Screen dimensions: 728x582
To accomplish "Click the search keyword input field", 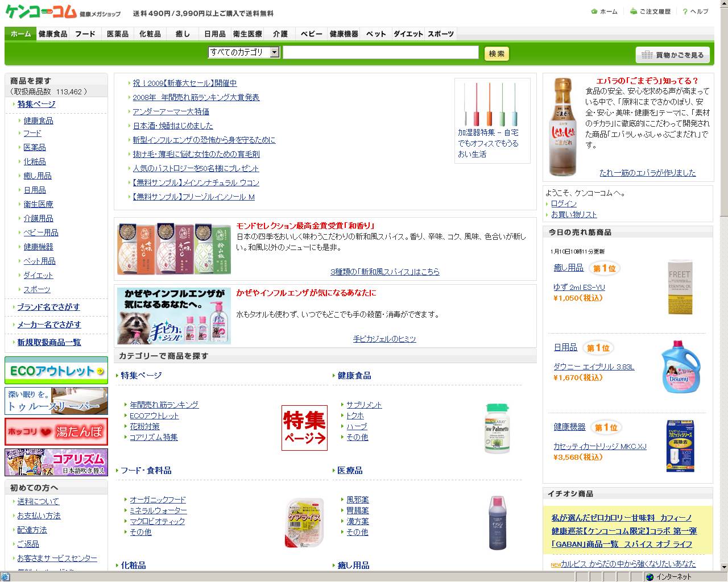I will [380, 52].
